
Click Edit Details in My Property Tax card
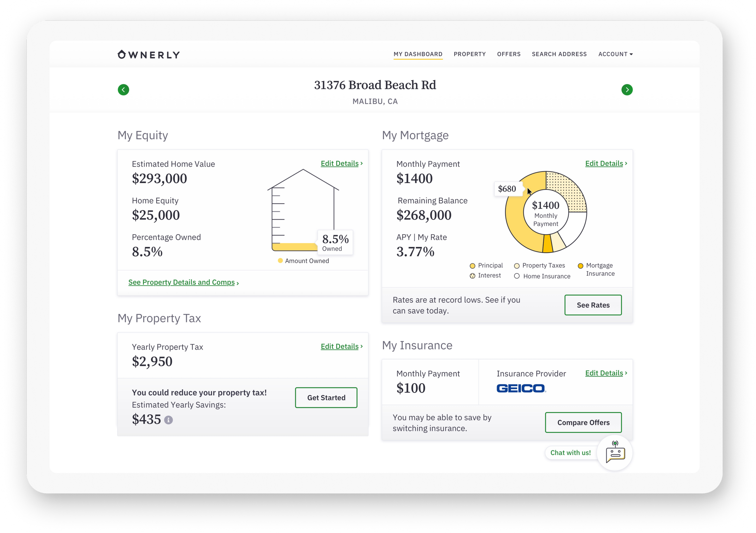click(341, 346)
